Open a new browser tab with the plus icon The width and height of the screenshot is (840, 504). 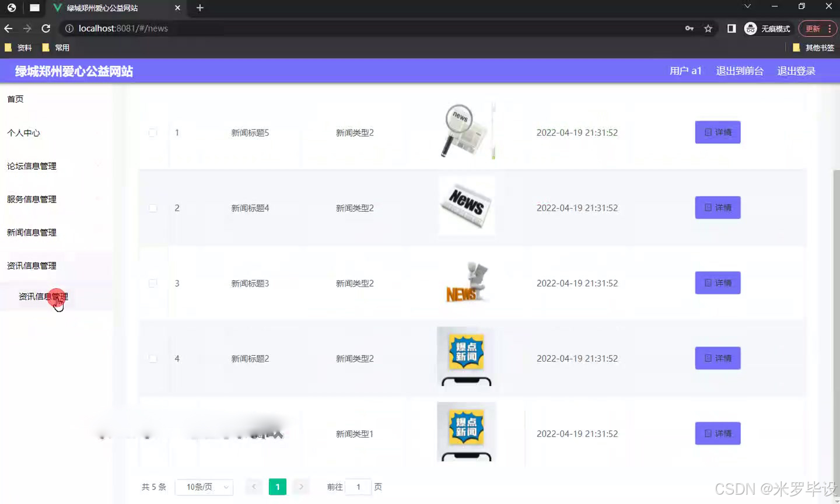pyautogui.click(x=199, y=8)
